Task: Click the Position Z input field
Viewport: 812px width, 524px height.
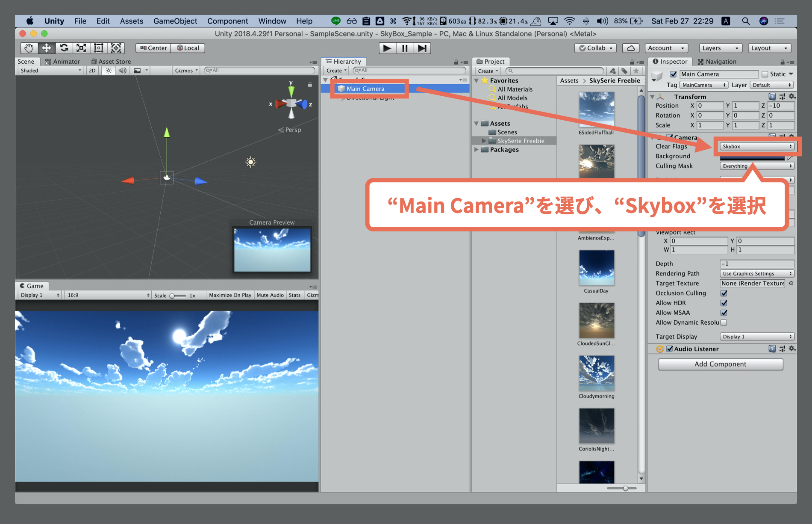Action: pos(781,106)
